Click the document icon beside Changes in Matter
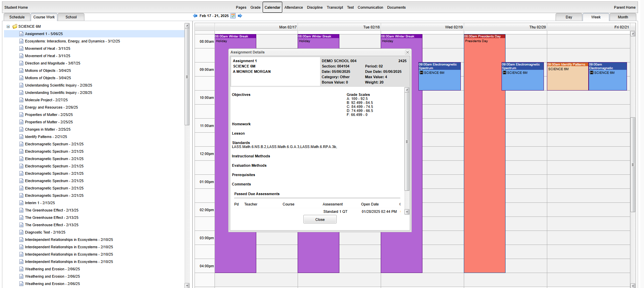This screenshot has width=644, height=288. click(x=21, y=129)
